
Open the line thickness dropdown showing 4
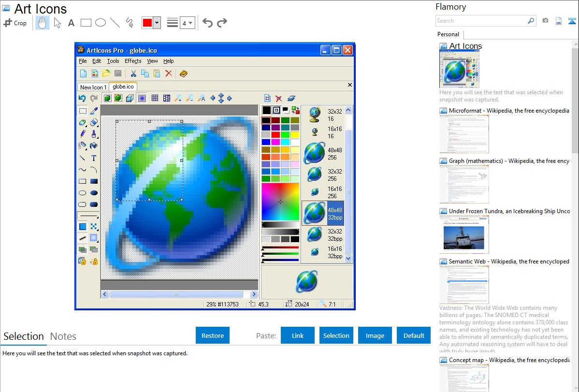click(187, 23)
